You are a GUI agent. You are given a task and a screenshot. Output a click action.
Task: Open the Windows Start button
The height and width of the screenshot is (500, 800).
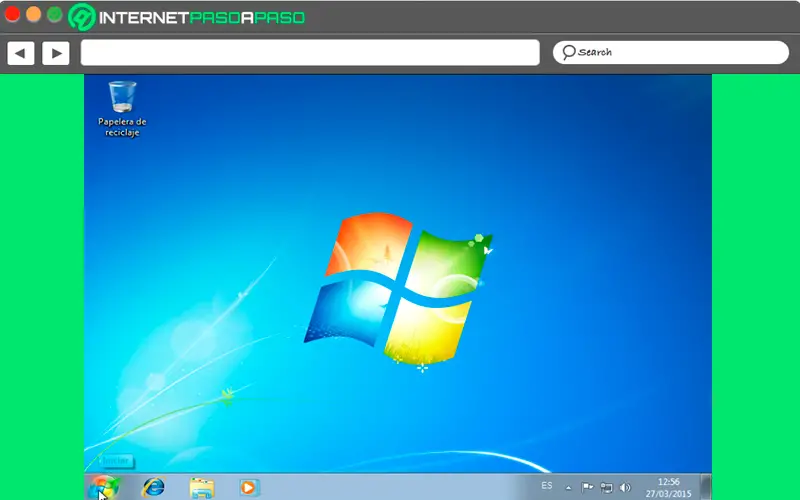[x=104, y=487]
